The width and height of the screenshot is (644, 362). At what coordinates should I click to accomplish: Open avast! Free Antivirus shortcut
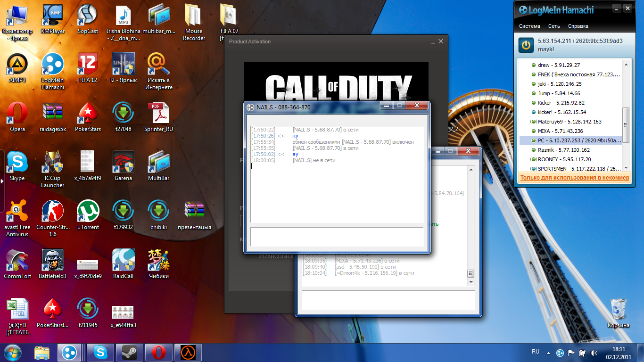(17, 218)
